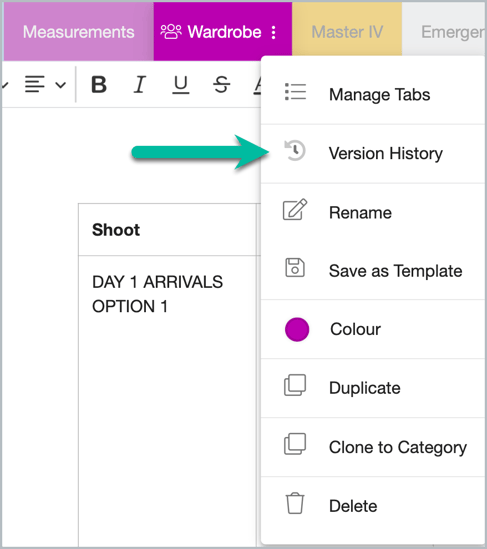Toggle bold formatting
487x549 pixels.
click(99, 84)
